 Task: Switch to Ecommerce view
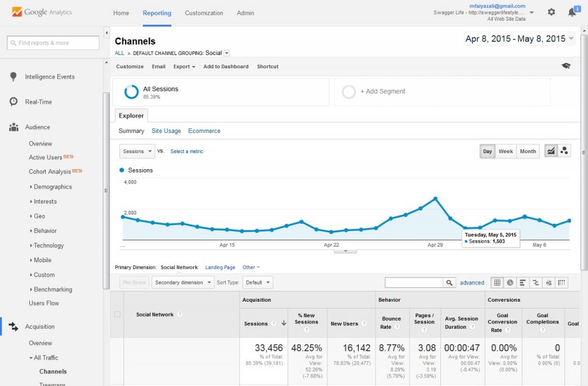tap(204, 131)
